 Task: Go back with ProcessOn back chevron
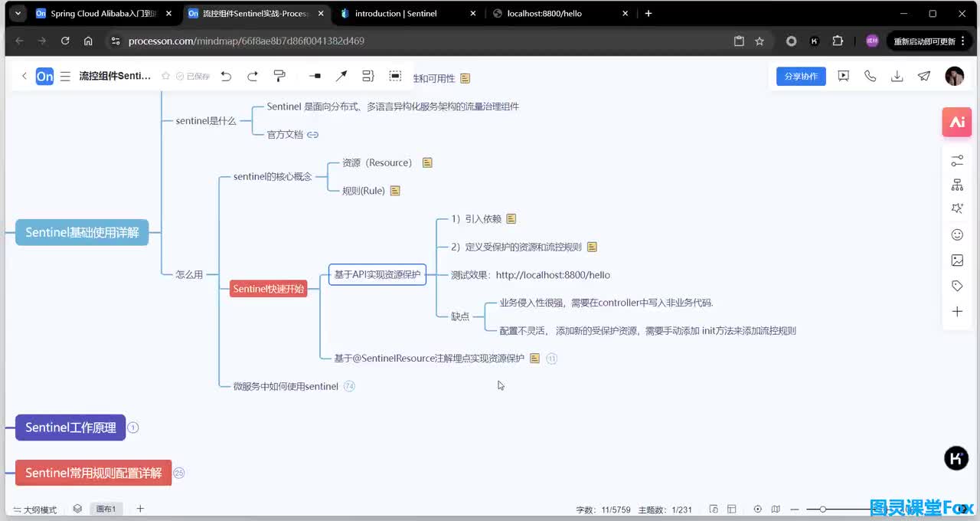click(24, 76)
